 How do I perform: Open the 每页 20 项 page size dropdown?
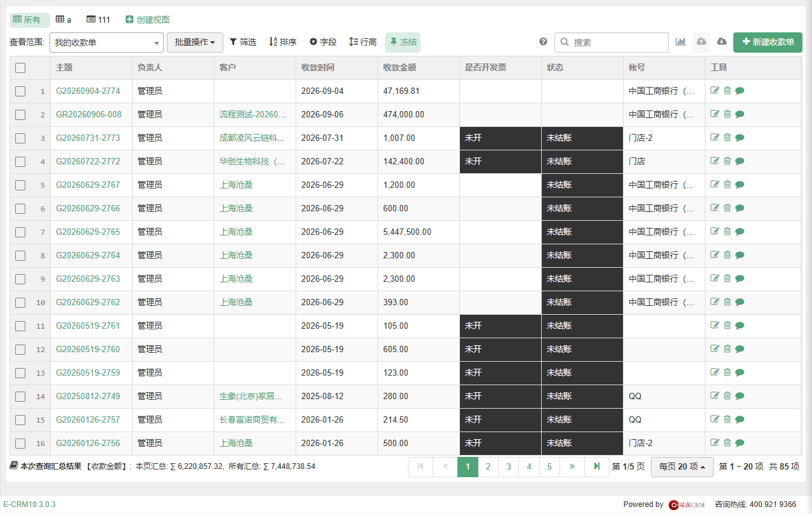click(x=683, y=466)
